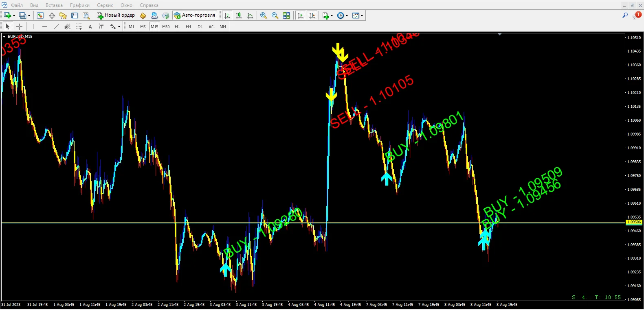
Task: Open the arrows objects tool
Action: pos(113,26)
